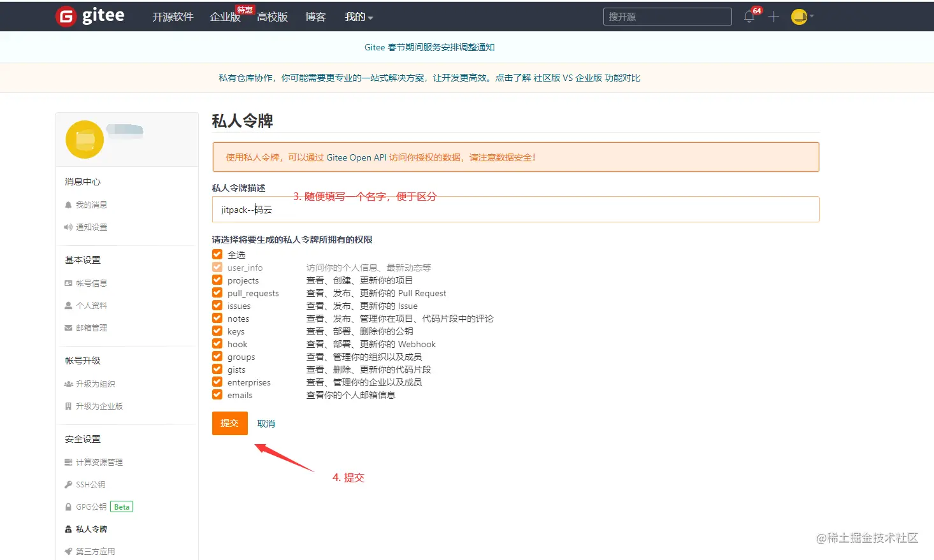Uncheck the hook permission
934x560 pixels.
[217, 344]
